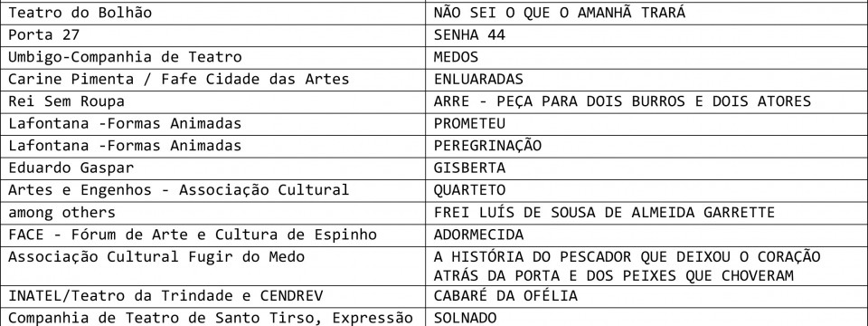Select the among others cell
This screenshot has height=326, width=868.
tap(212, 212)
